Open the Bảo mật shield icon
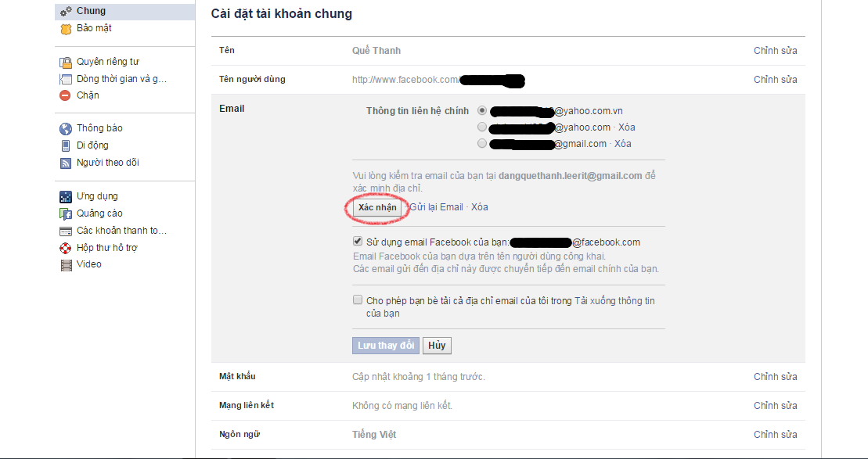The height and width of the screenshot is (459, 868). click(x=66, y=29)
